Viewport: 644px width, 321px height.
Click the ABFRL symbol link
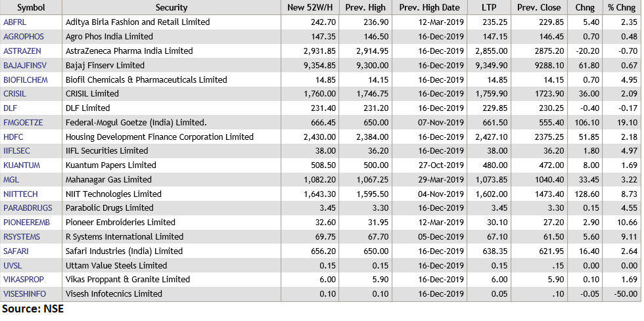pyautogui.click(x=14, y=22)
